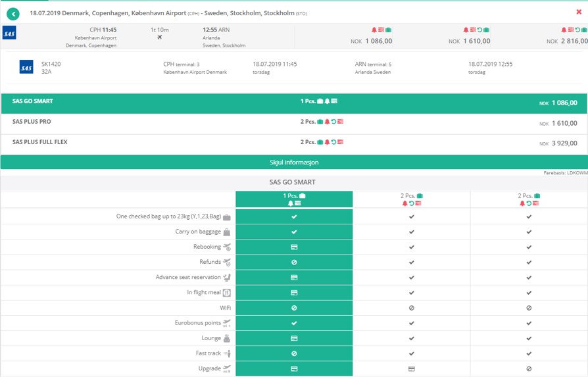Screen dimensions: 588x377
Task: Click the card icon for In flight meal in the green column
Action: coord(294,293)
